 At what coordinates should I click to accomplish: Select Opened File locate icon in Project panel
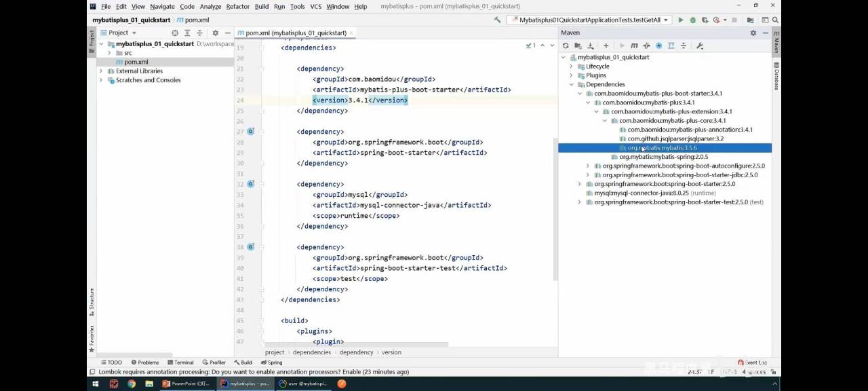tap(175, 33)
